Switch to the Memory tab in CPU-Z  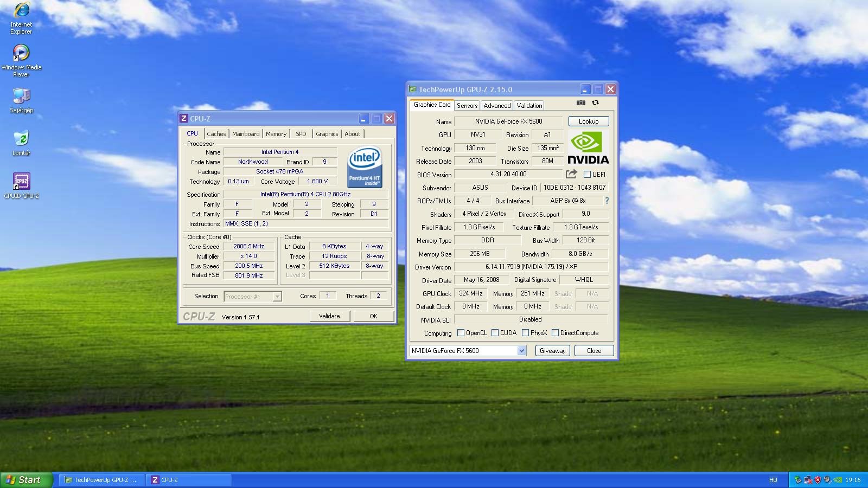pyautogui.click(x=276, y=134)
